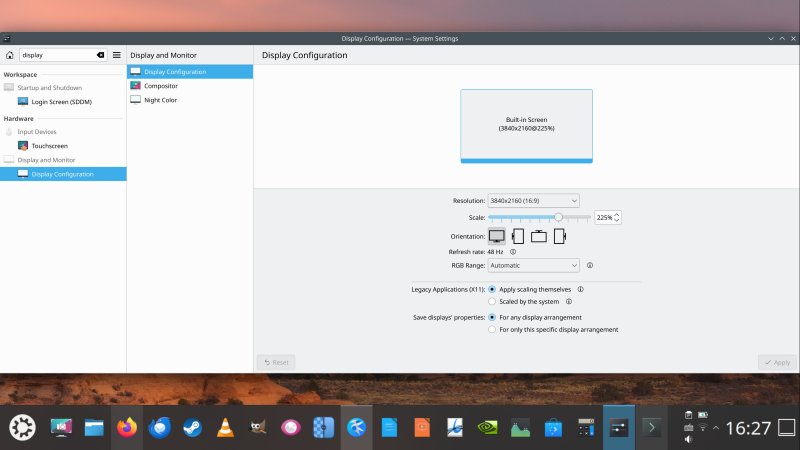Open Login Screen (SDDM) in sidebar
This screenshot has width=800, height=450.
pos(63,102)
